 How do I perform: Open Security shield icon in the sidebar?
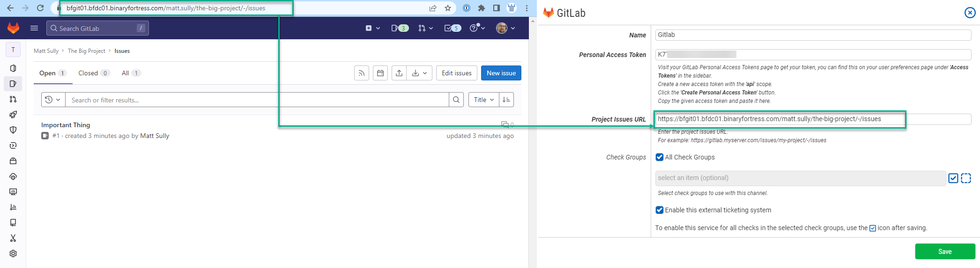pyautogui.click(x=13, y=130)
